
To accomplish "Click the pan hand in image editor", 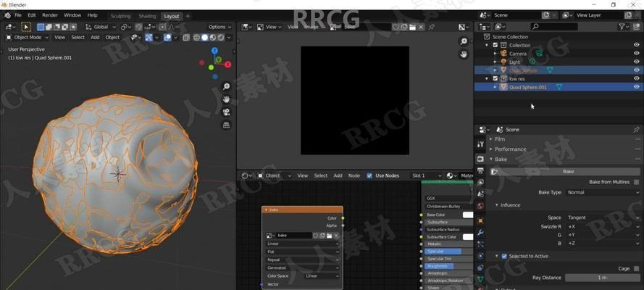I will [464, 54].
